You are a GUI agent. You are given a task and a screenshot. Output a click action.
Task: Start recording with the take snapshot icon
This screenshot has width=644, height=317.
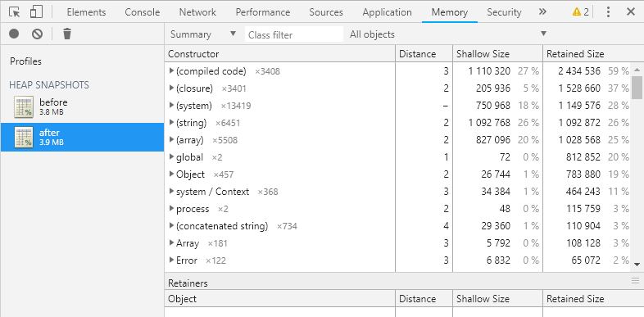point(15,34)
